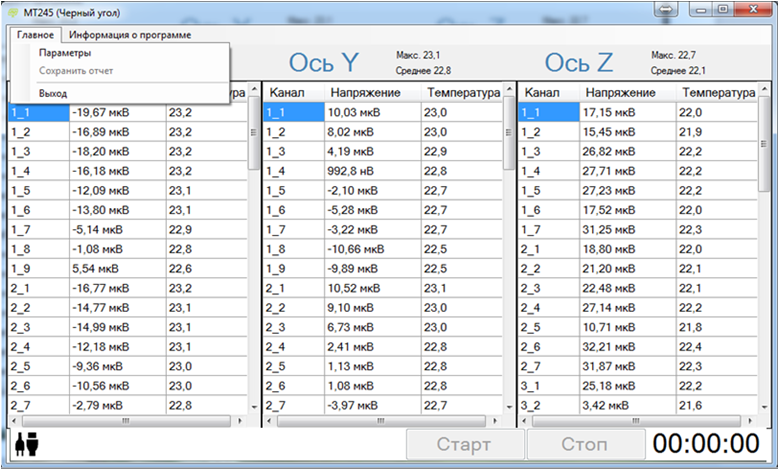The height and width of the screenshot is (469, 779).
Task: Click Макс. 23,1 label
Action: coord(418,55)
